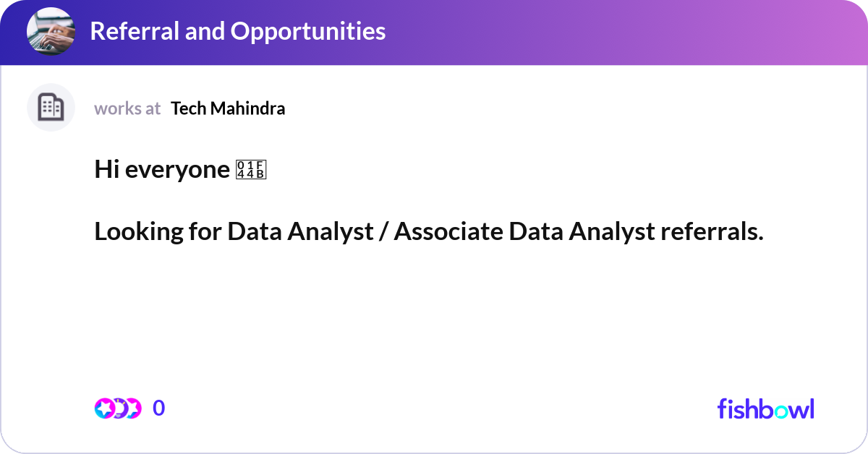868x454 pixels.
Task: Click the word "for" in the post
Action: pos(202,232)
